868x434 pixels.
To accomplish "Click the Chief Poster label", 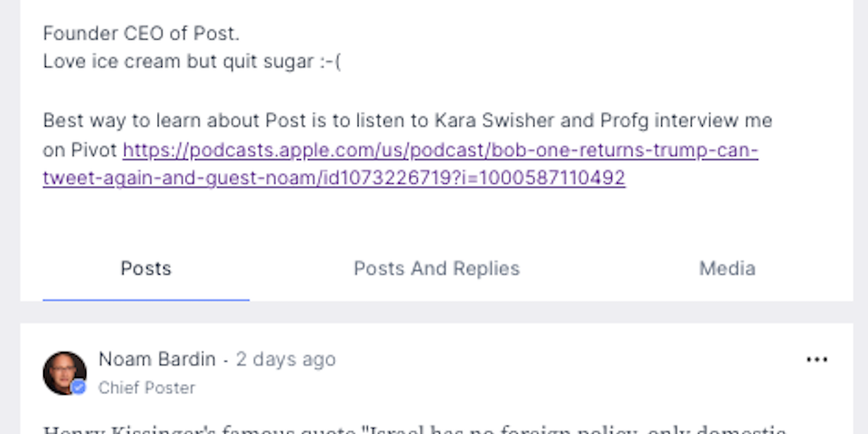I will (147, 387).
